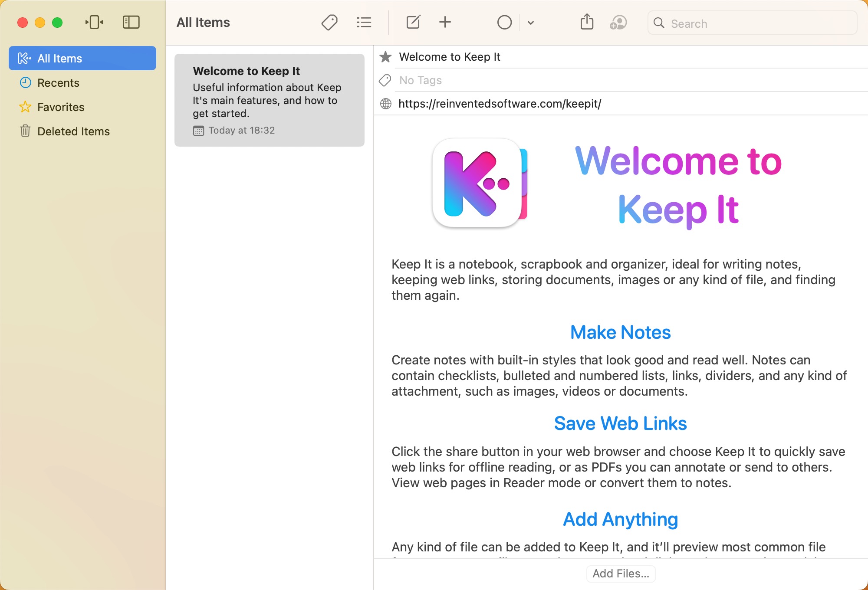Toggle the starred item in detail view
868x590 pixels.
(385, 56)
